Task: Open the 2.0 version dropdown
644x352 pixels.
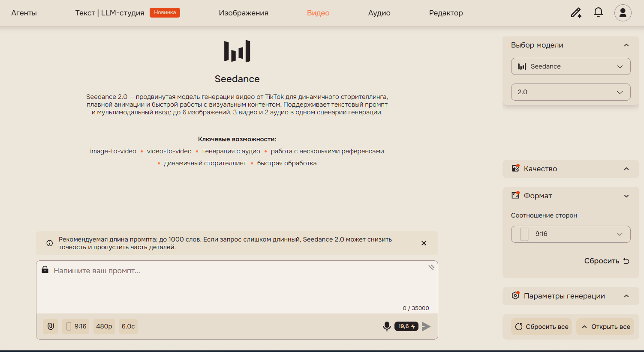Action: pyautogui.click(x=571, y=92)
